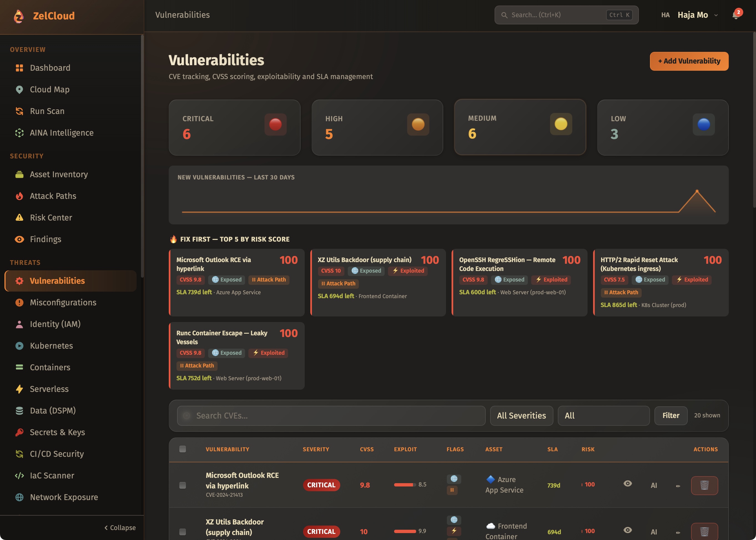Open Attack Paths flame icon in sidebar

click(x=19, y=196)
